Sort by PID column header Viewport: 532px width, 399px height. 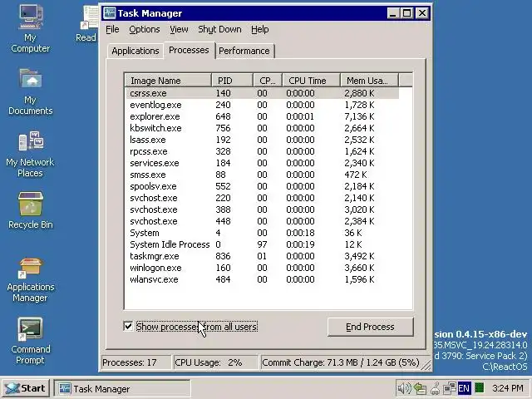click(x=232, y=81)
